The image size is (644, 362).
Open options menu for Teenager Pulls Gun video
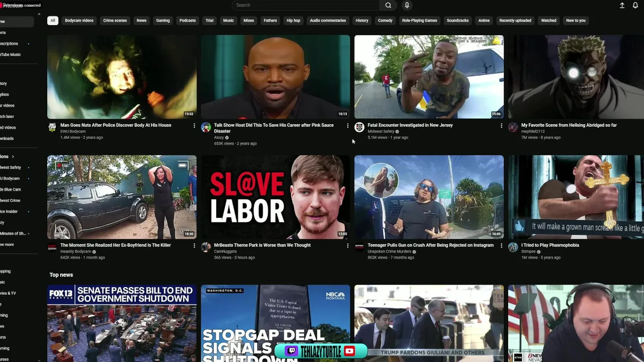click(x=501, y=246)
